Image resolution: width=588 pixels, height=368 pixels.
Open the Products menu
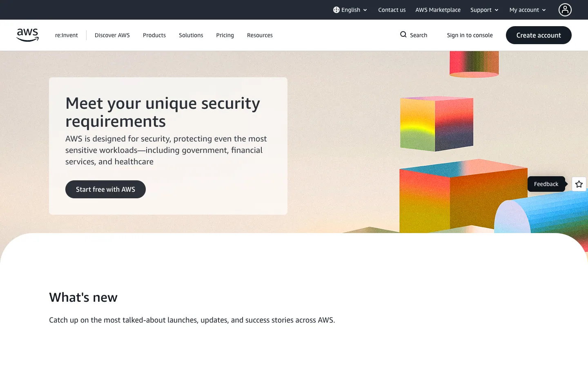(x=154, y=35)
